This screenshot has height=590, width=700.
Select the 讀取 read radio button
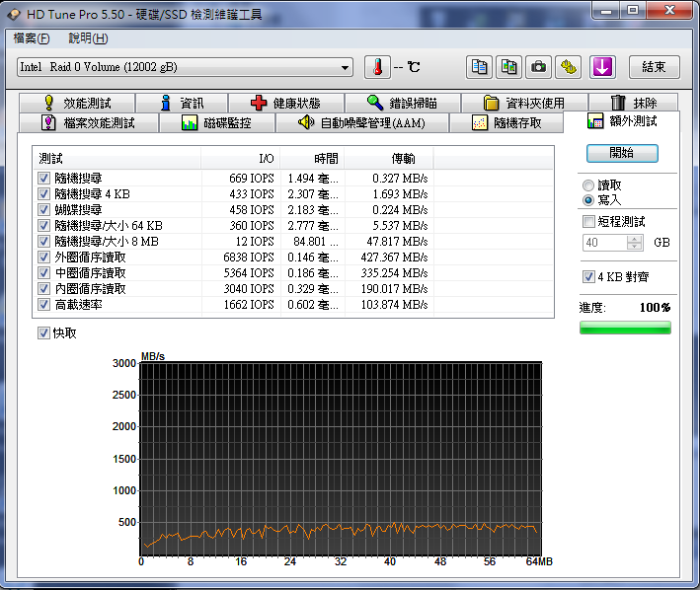[588, 185]
